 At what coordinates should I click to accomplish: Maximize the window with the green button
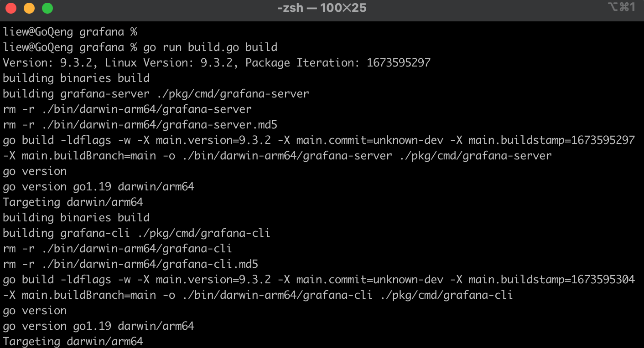coord(47,8)
